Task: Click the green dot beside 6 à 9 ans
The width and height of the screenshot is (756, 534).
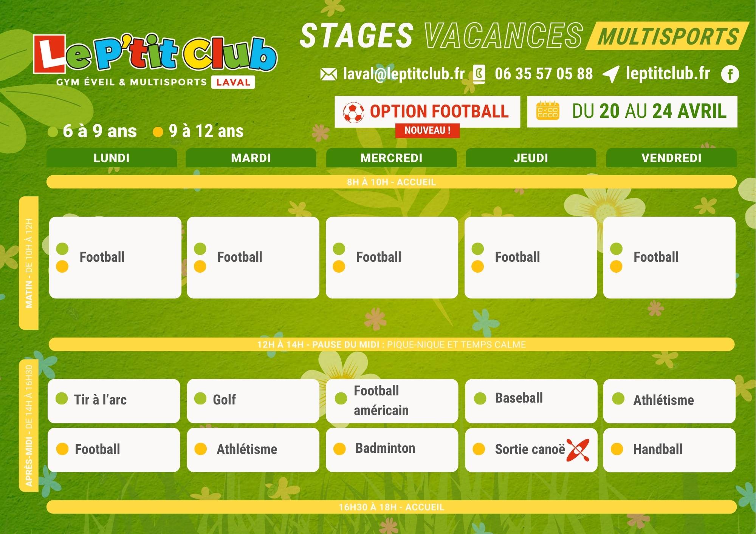Action: tap(53, 132)
